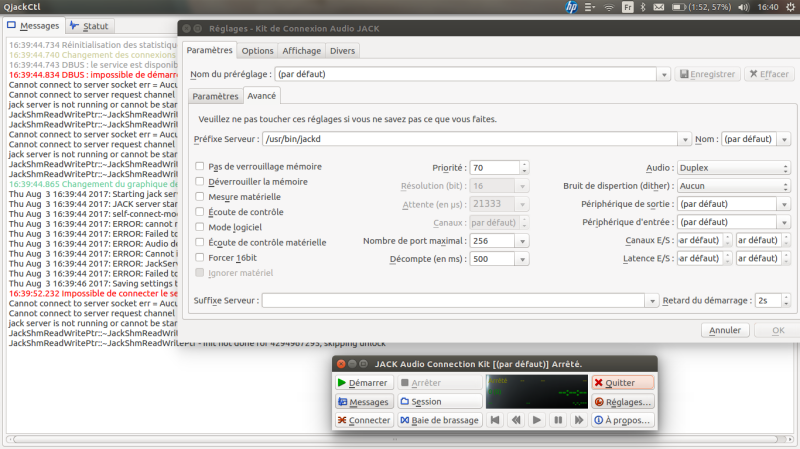Image resolution: width=800 pixels, height=449 pixels.
Task: Open the battery status indicator
Action: coord(701,7)
